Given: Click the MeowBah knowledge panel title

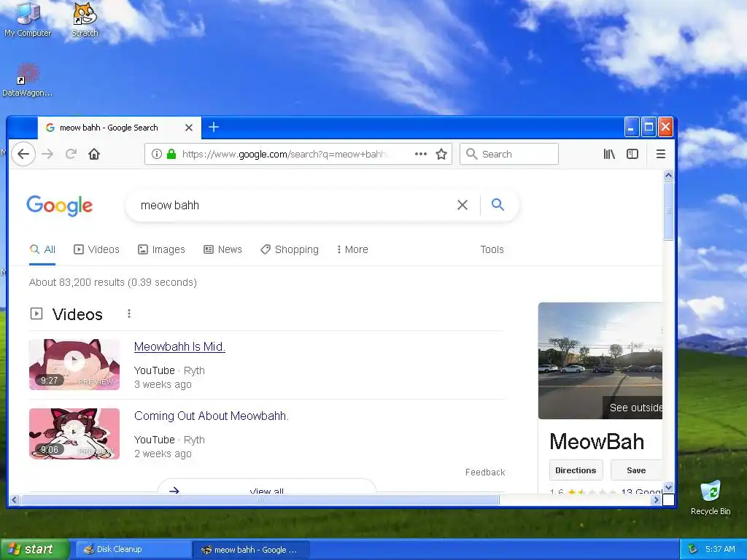Looking at the screenshot, I should pyautogui.click(x=597, y=441).
